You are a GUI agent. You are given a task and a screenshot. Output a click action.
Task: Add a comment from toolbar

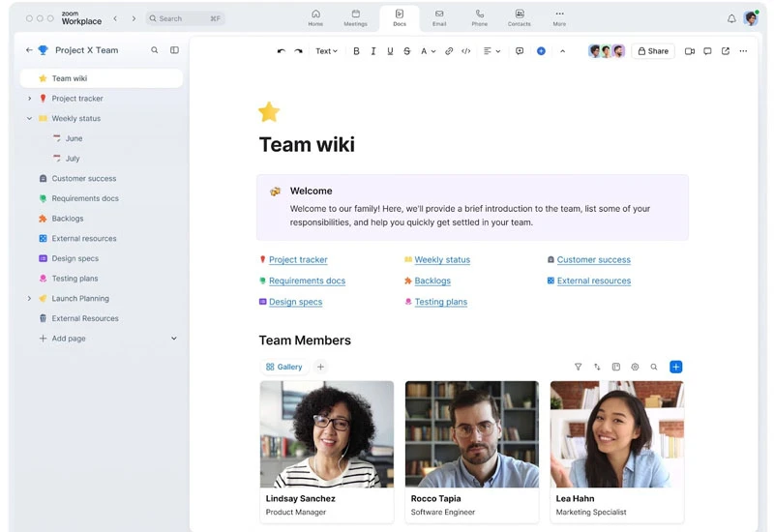tap(520, 51)
